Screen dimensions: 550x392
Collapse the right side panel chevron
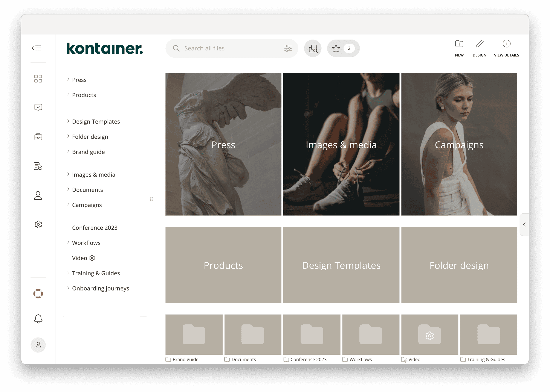click(524, 225)
